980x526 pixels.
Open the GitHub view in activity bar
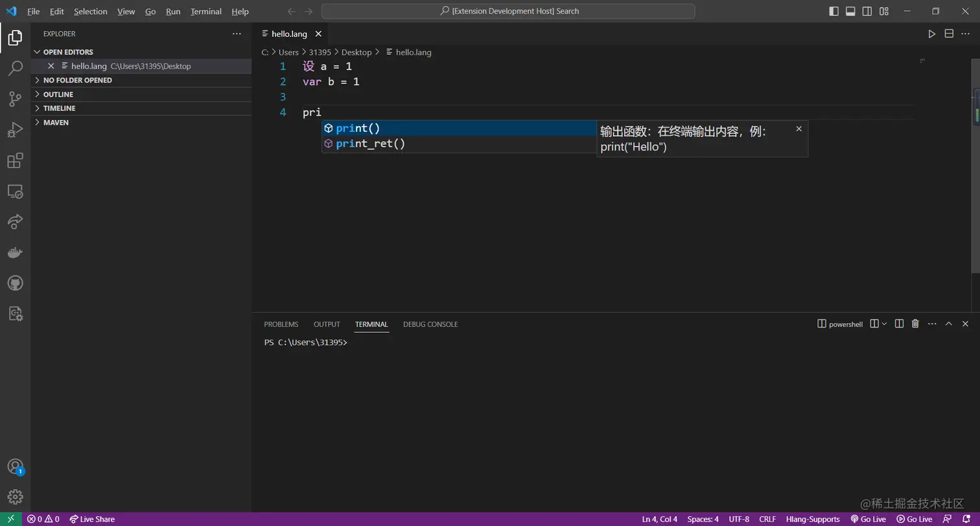coord(15,283)
